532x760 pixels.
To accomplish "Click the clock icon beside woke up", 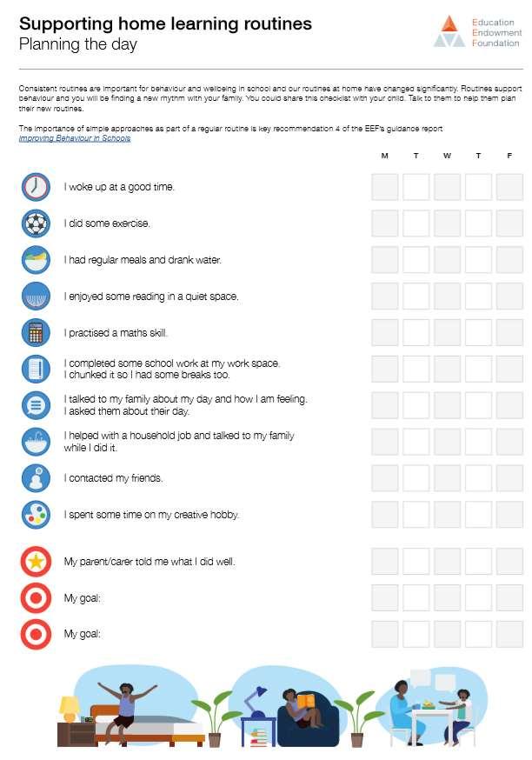I will (36, 187).
